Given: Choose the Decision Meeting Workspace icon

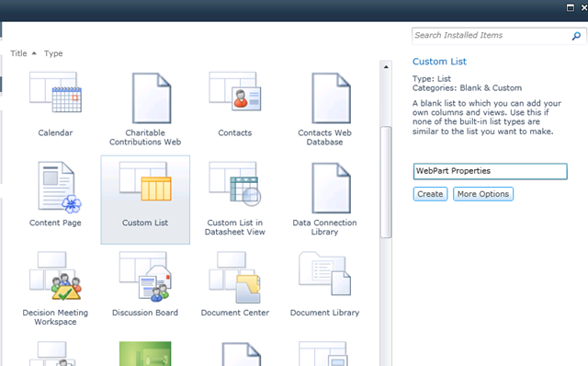Looking at the screenshot, I should [x=55, y=276].
